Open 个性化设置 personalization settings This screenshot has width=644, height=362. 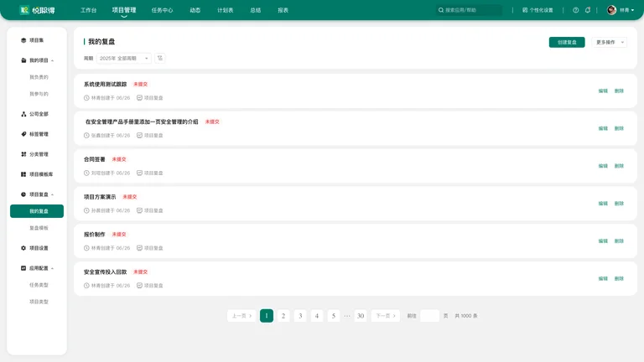538,10
